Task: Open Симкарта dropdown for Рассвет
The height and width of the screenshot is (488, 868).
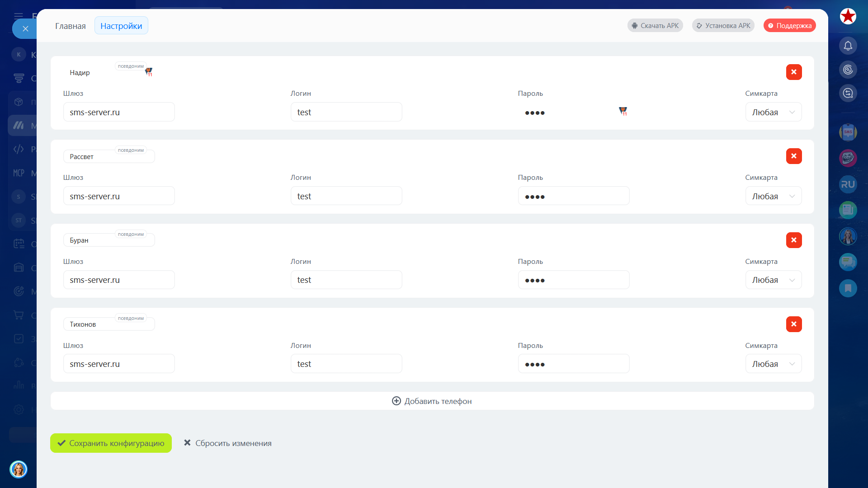Action: click(773, 197)
